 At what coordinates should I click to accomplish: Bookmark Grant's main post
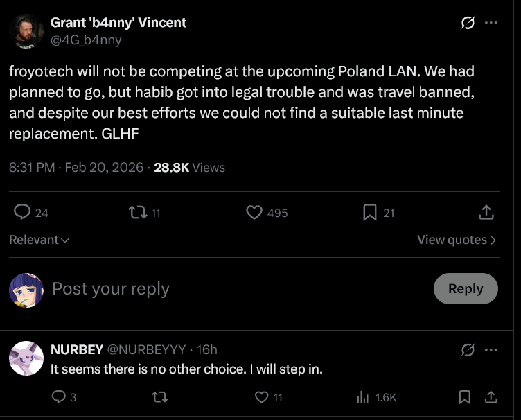tap(370, 212)
